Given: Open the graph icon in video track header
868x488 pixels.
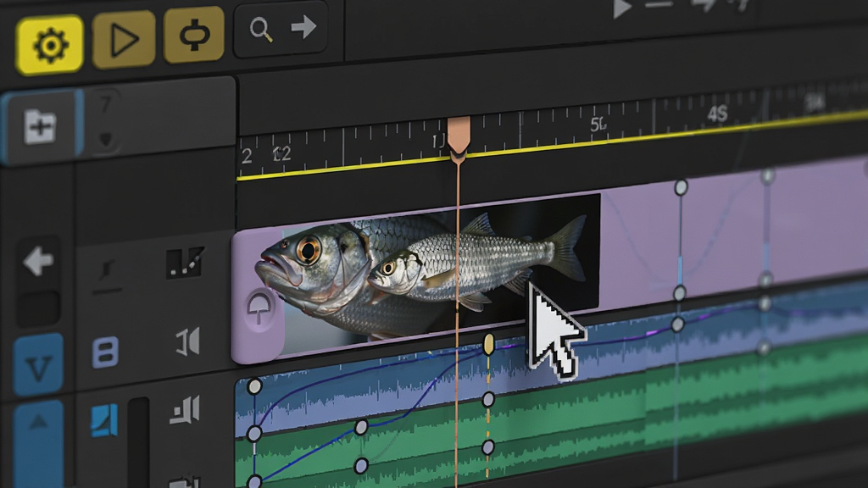Looking at the screenshot, I should [185, 262].
